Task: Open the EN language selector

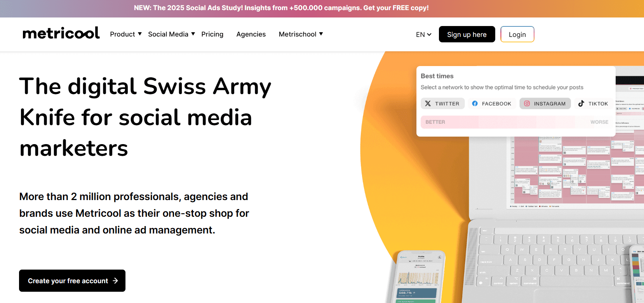Action: click(423, 35)
